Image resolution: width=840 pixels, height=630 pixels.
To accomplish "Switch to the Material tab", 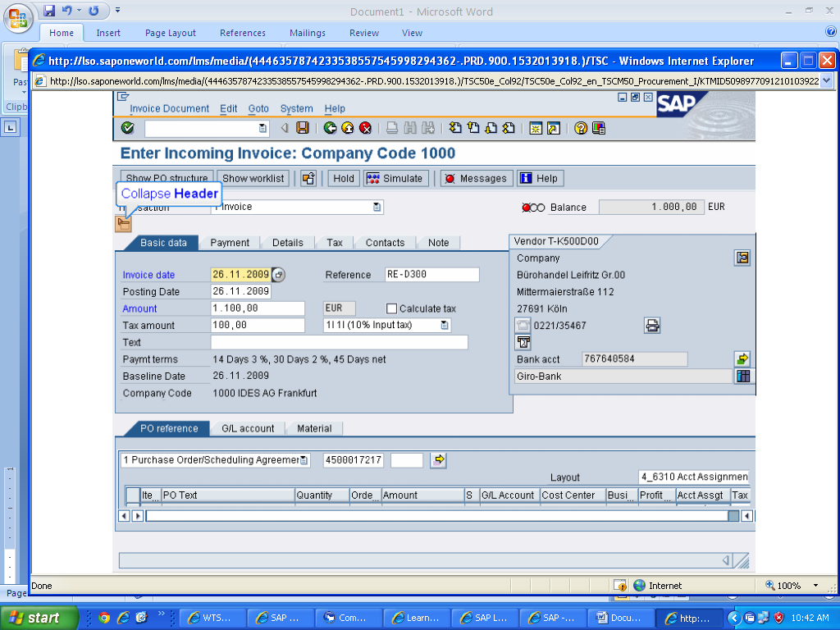I will point(314,428).
